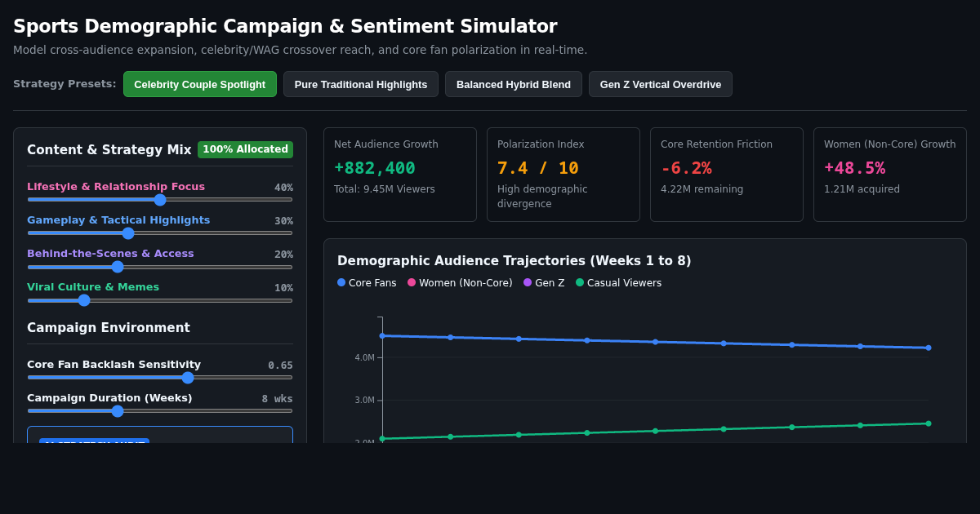Click the 7.4 / 10 polarization value
The height and width of the screenshot is (514, 980).
tap(538, 168)
